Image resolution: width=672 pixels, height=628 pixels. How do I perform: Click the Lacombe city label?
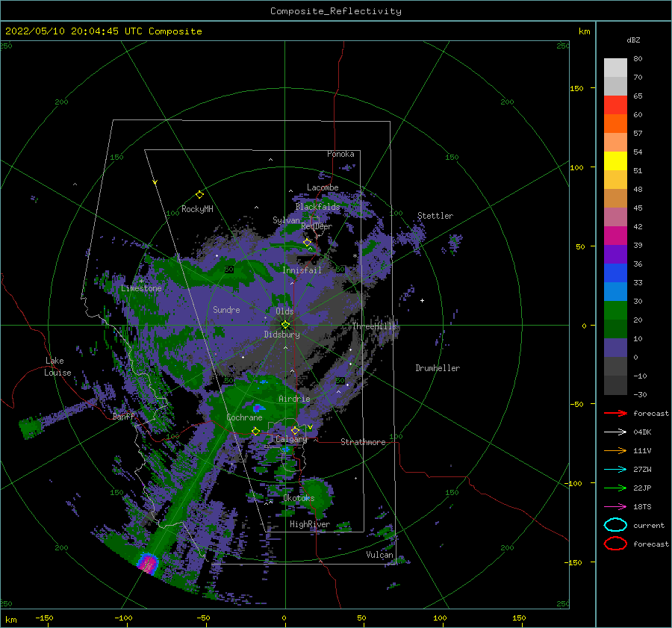coord(323,187)
